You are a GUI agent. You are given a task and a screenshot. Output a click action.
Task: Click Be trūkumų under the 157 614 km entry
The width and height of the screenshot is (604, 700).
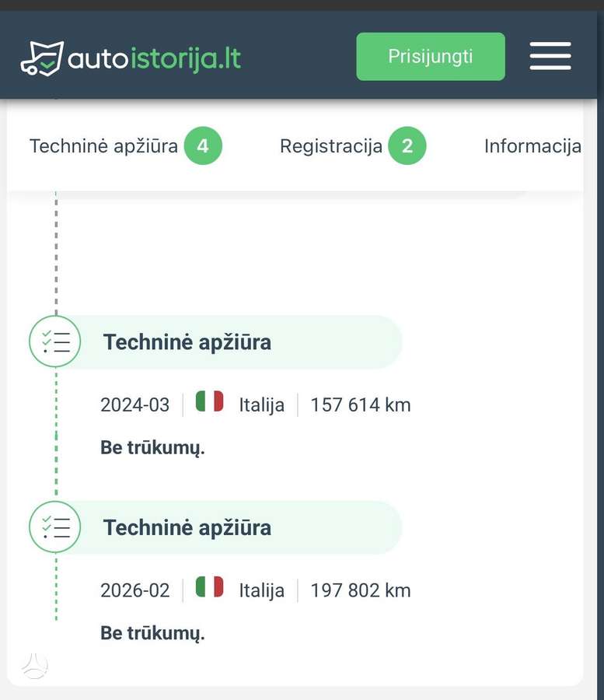tap(152, 448)
